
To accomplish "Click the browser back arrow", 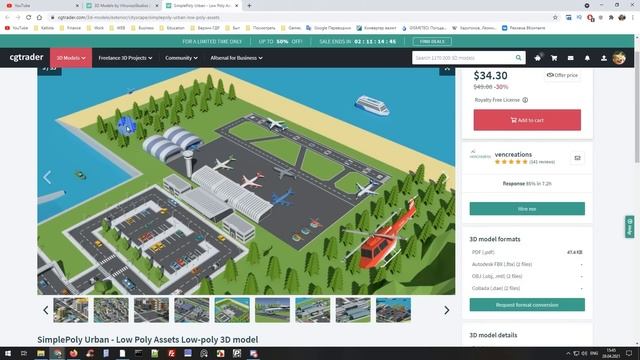I will pos(7,18).
